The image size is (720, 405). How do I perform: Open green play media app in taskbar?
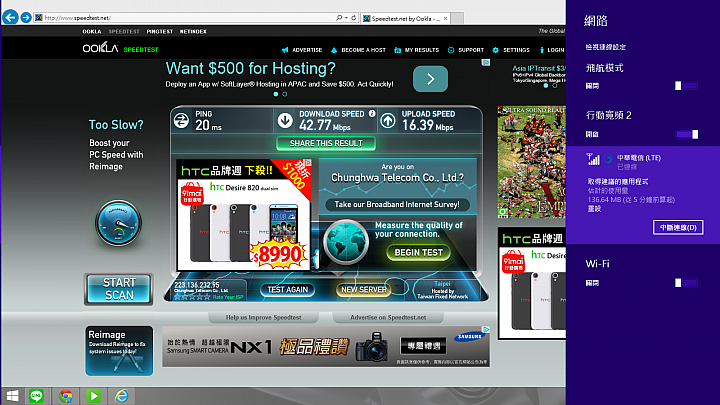click(x=93, y=396)
